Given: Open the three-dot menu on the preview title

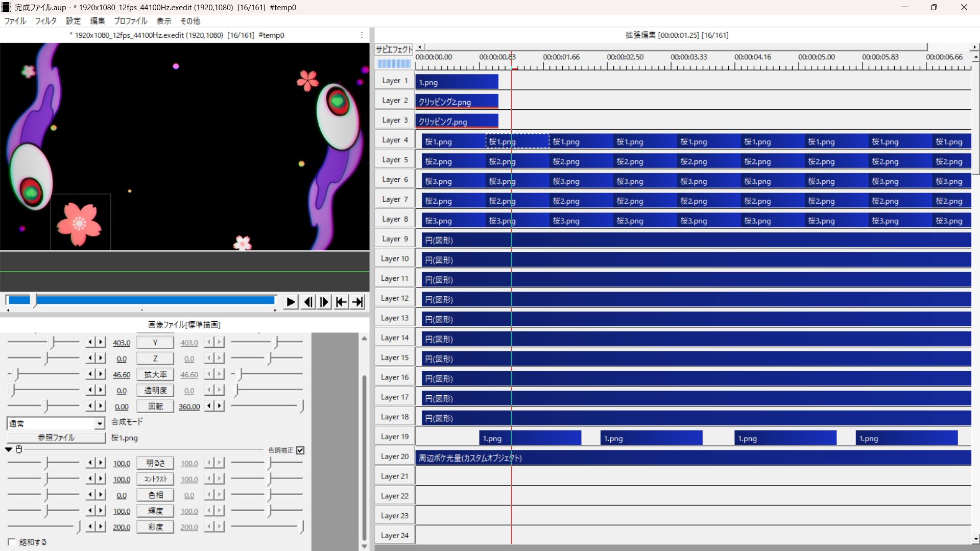Looking at the screenshot, I should pyautogui.click(x=362, y=35).
